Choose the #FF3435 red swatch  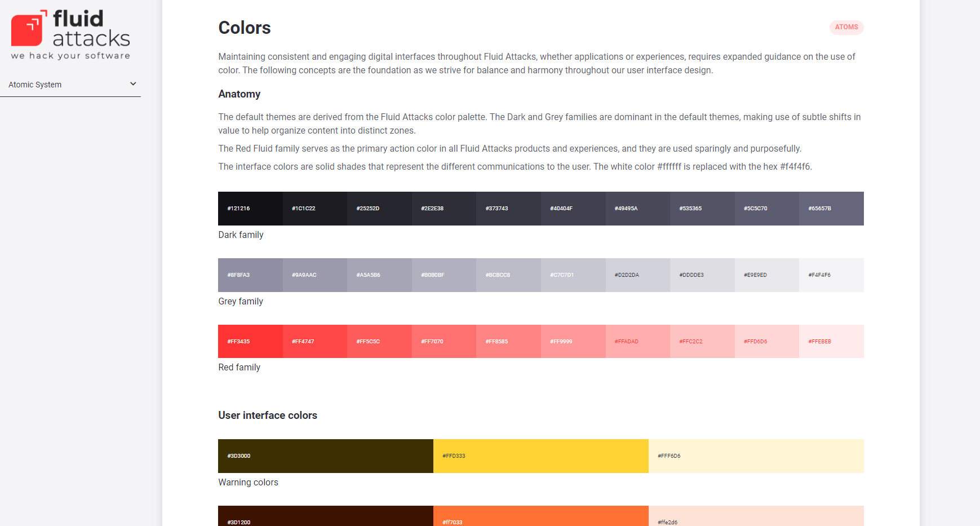[x=250, y=341]
